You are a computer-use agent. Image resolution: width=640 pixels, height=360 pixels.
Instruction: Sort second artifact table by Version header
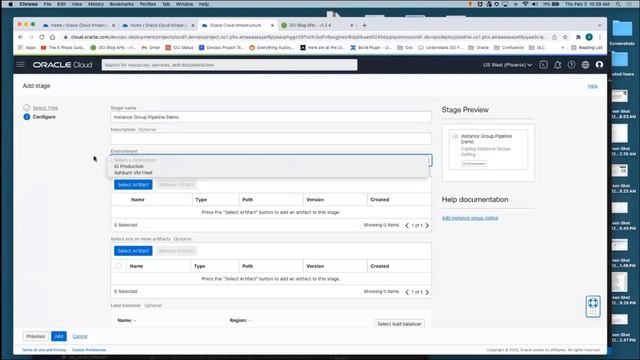coord(315,266)
